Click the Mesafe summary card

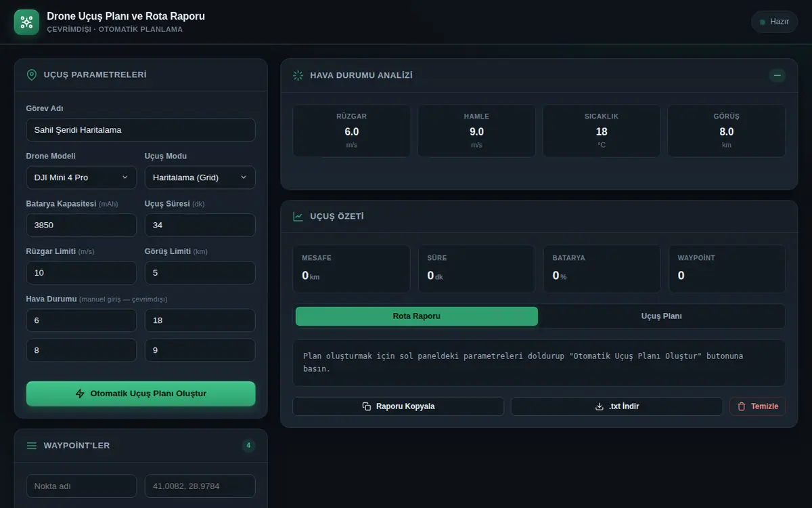tap(352, 269)
